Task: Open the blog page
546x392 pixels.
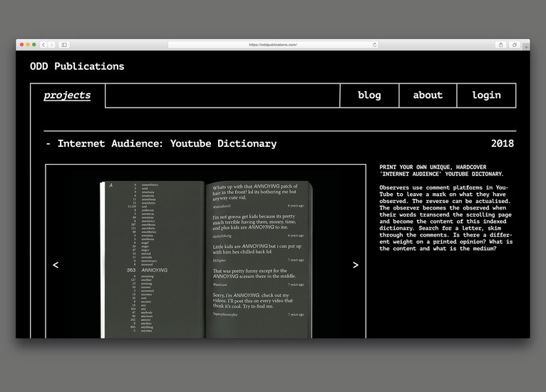Action: [x=369, y=96]
